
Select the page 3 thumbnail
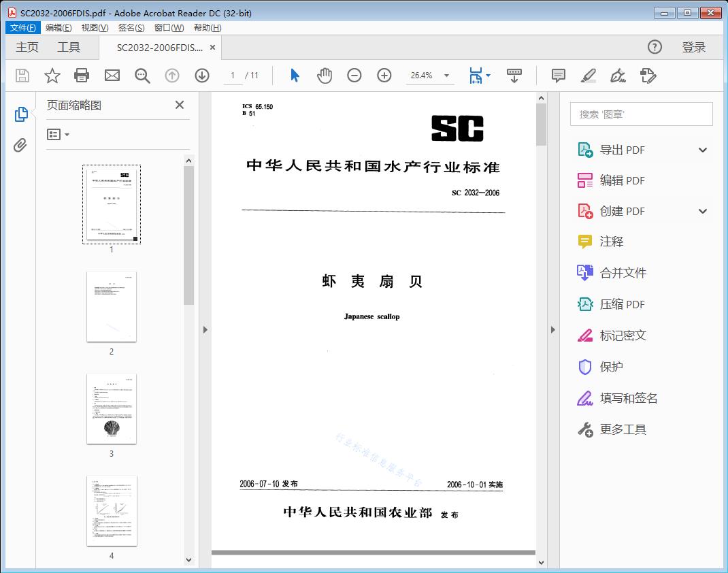[x=111, y=408]
